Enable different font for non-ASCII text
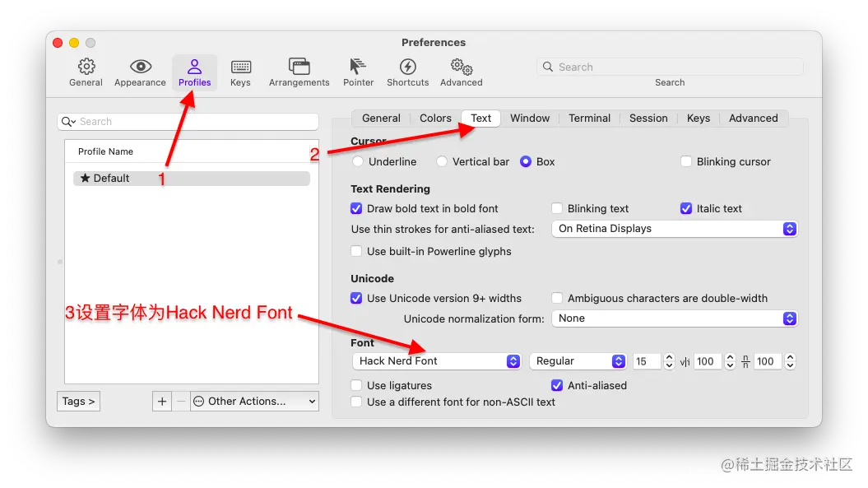The width and height of the screenshot is (868, 488). click(x=356, y=402)
